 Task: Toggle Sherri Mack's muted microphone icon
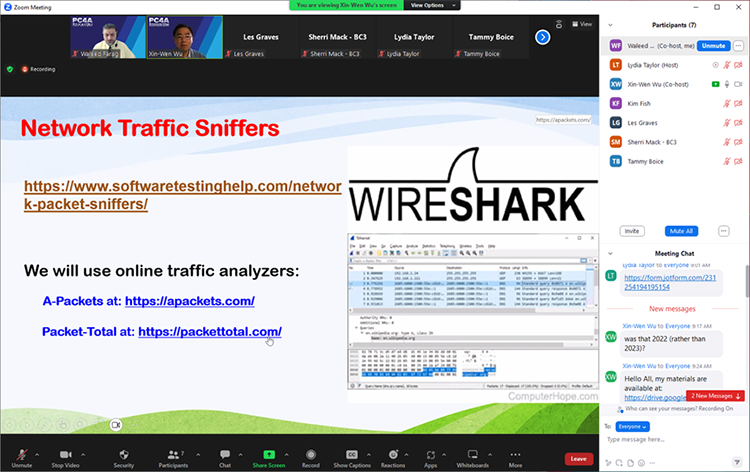[x=727, y=142]
